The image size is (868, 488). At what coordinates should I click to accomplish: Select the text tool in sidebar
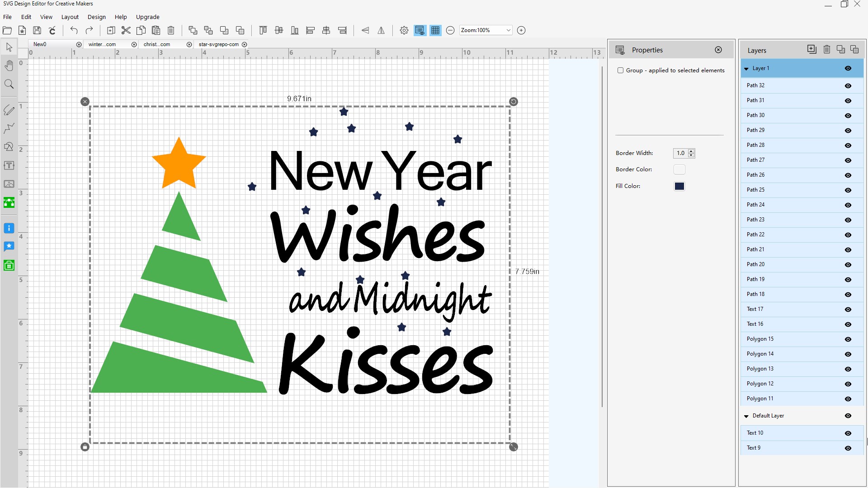pyautogui.click(x=9, y=165)
